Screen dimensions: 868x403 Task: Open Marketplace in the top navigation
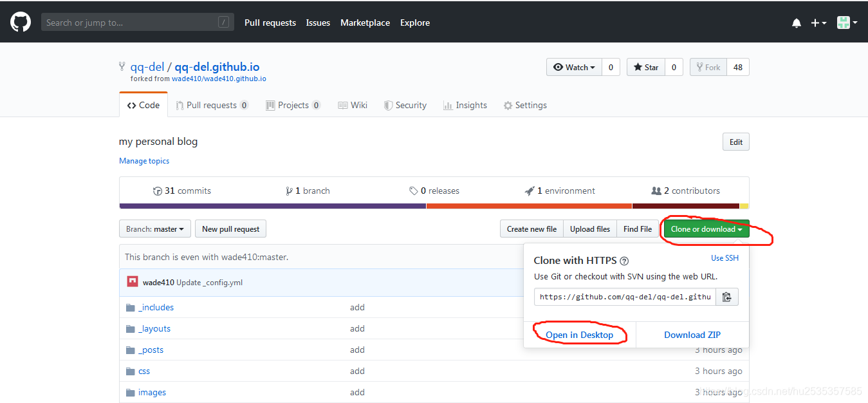click(x=365, y=23)
